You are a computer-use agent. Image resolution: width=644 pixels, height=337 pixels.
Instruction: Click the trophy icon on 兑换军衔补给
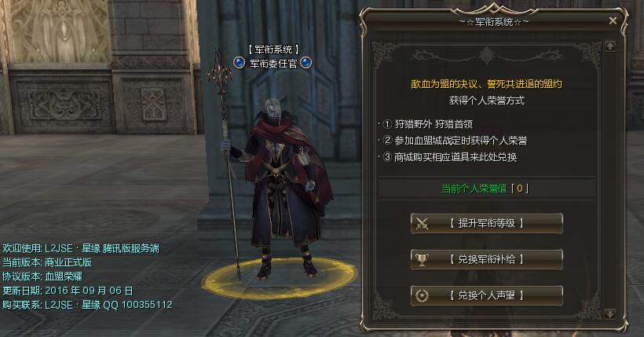click(x=422, y=260)
